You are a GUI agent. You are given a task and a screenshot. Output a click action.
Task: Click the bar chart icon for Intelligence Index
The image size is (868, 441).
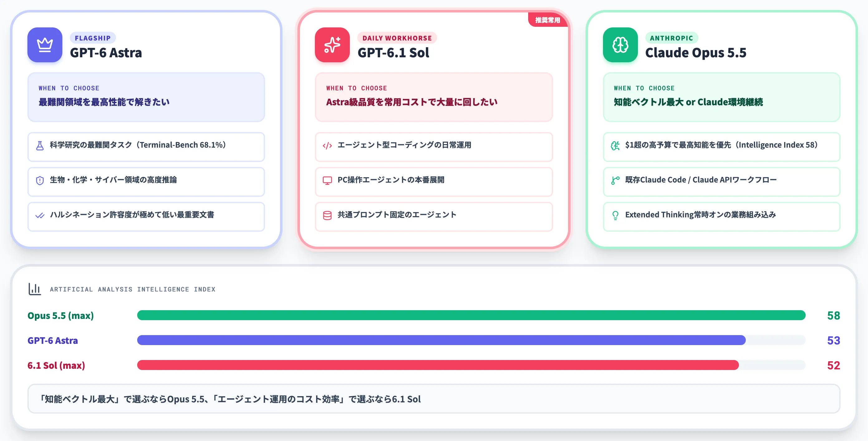pyautogui.click(x=35, y=289)
